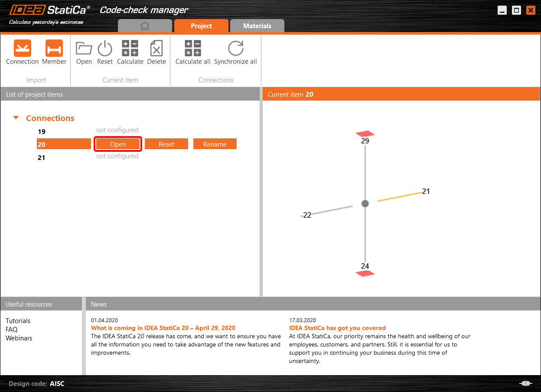The height and width of the screenshot is (392, 541).
Task: Click the Reset power icon in ribbon
Action: (x=105, y=48)
